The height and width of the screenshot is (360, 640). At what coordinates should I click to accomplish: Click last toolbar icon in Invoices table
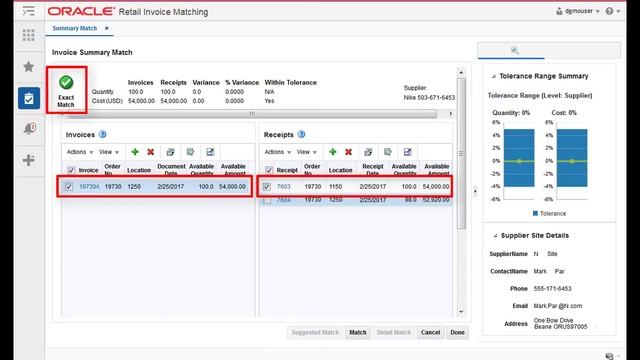click(210, 152)
